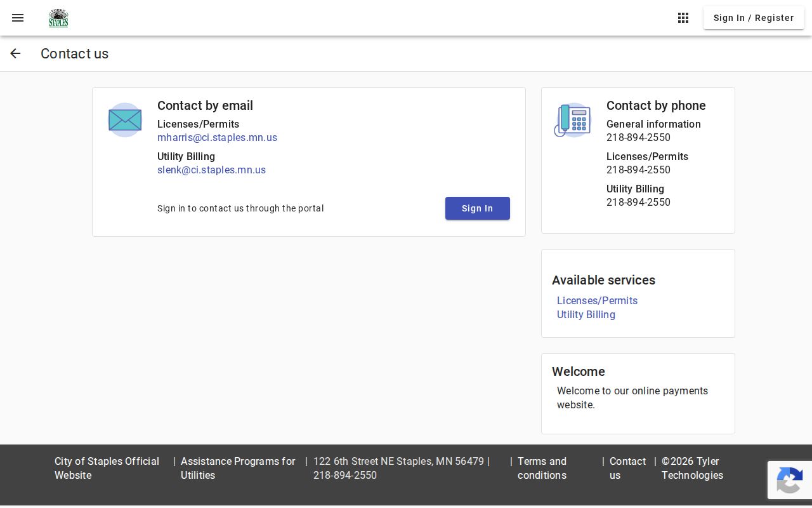The image size is (812, 508).
Task: Click the Contact by phone heading
Action: tap(656, 106)
